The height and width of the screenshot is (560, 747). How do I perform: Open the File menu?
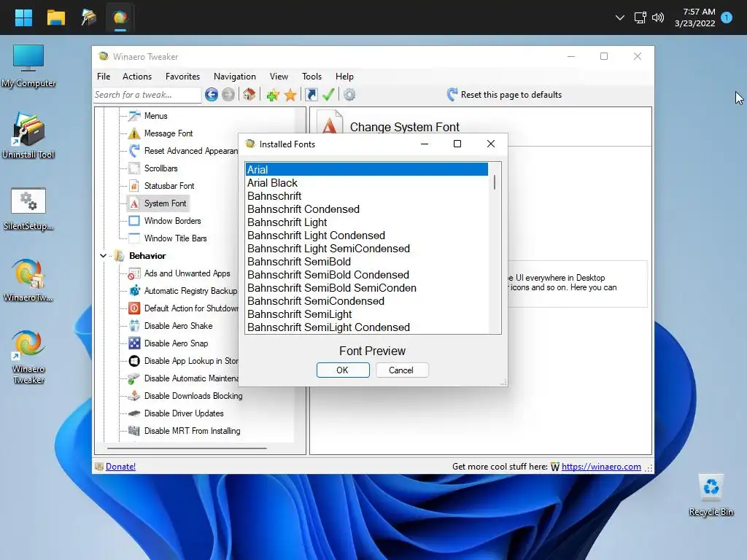click(104, 76)
